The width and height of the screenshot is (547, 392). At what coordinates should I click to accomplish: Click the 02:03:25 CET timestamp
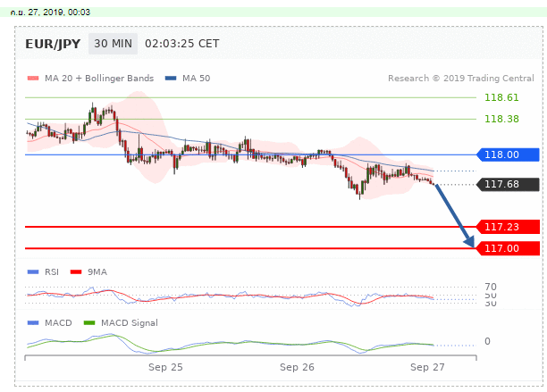[x=181, y=44]
